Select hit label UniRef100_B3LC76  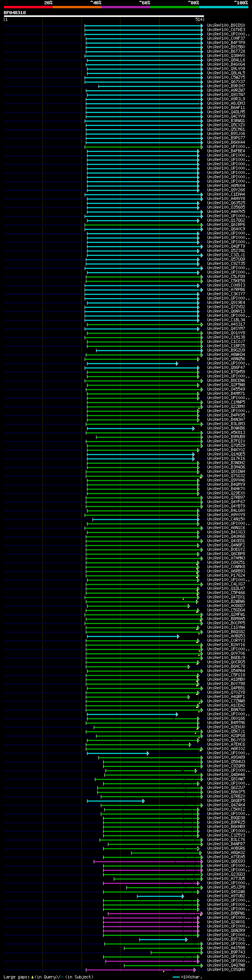[x=226, y=840]
